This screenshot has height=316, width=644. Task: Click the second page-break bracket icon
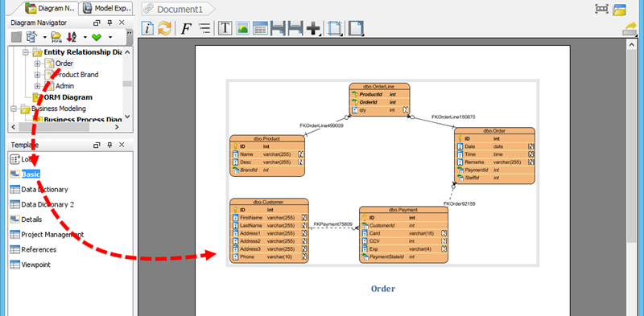click(295, 29)
